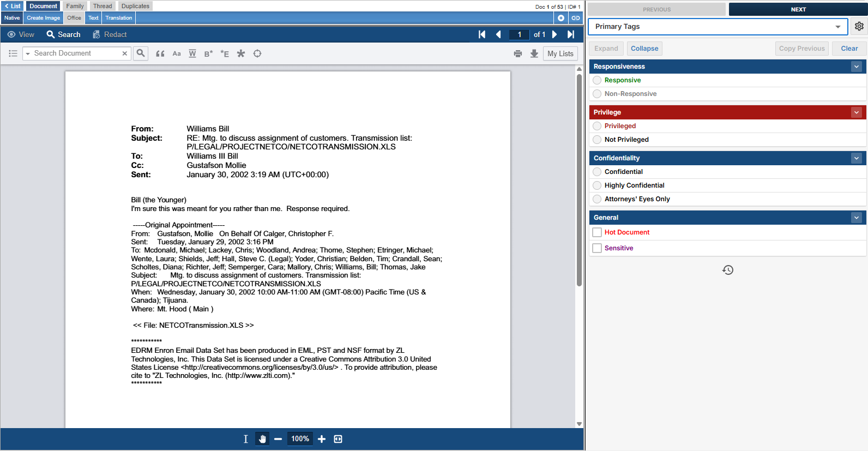Jump to the last page of the document
The width and height of the screenshot is (868, 451).
[x=571, y=34]
